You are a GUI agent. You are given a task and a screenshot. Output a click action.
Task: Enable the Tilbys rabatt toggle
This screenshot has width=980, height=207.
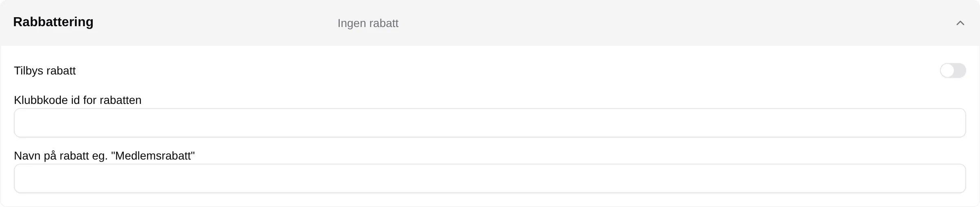tap(953, 70)
